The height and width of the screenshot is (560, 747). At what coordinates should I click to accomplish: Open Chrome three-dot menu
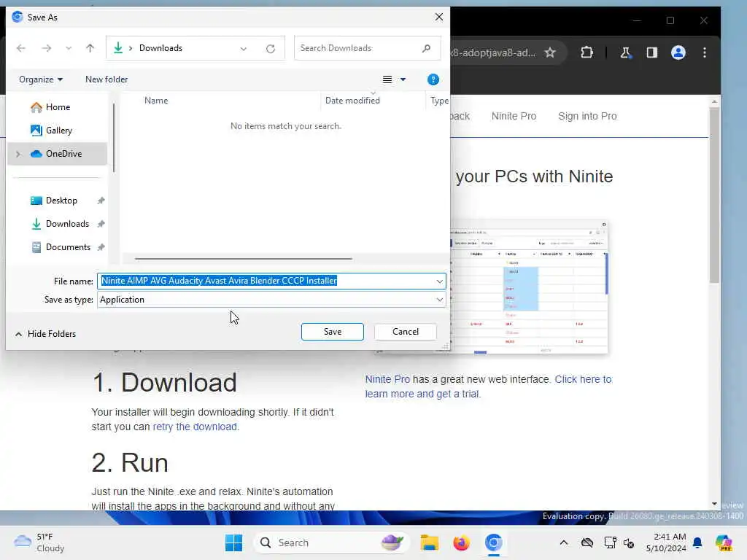[x=705, y=52]
